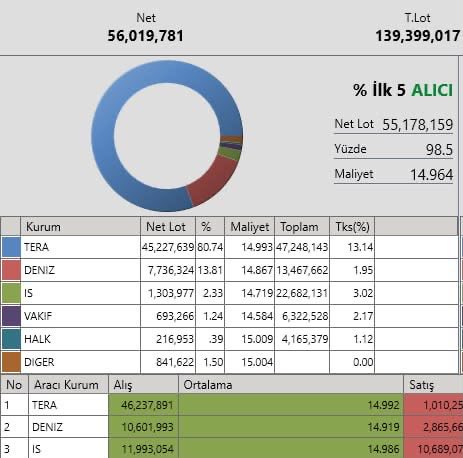Click TERA in the Aracı Kurum list
Screen dimensions: 463x458
point(44,405)
